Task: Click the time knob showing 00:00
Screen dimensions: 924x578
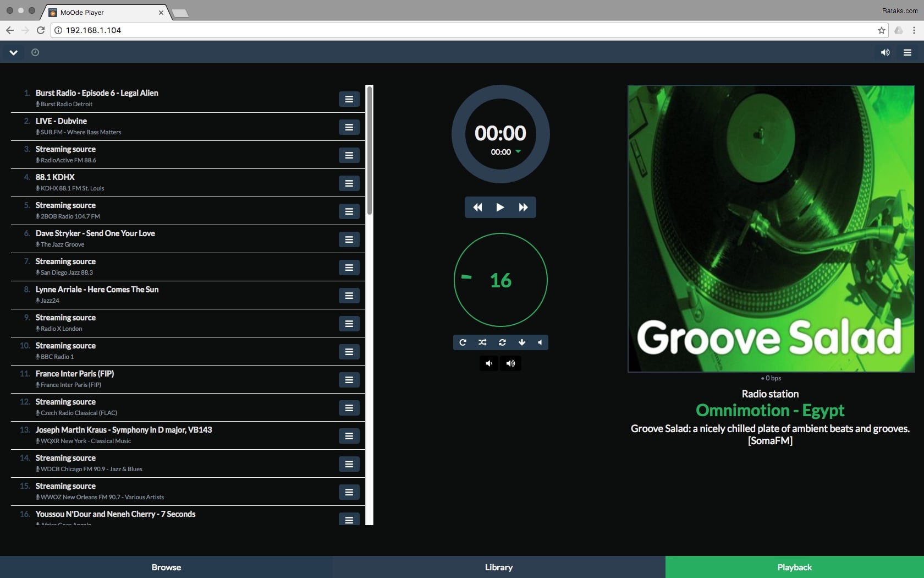Action: 501,134
